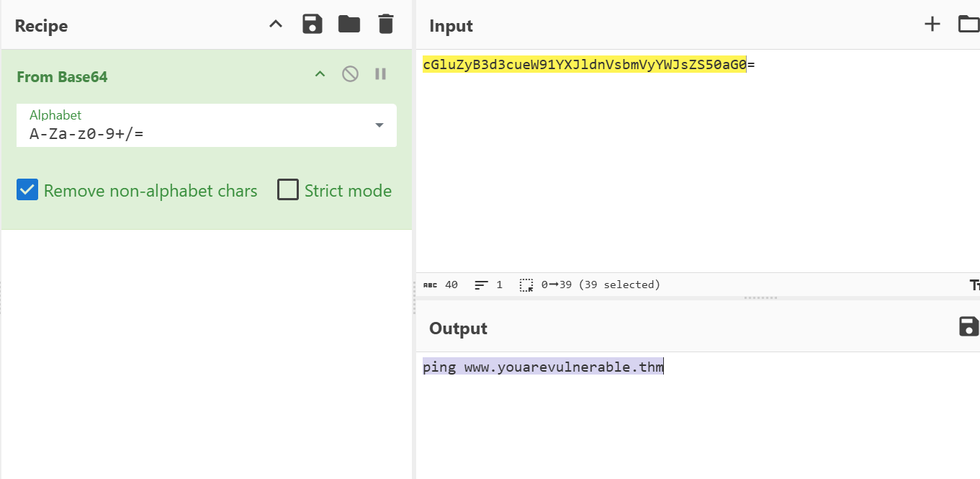Collapse the From Base64 operation

point(320,74)
